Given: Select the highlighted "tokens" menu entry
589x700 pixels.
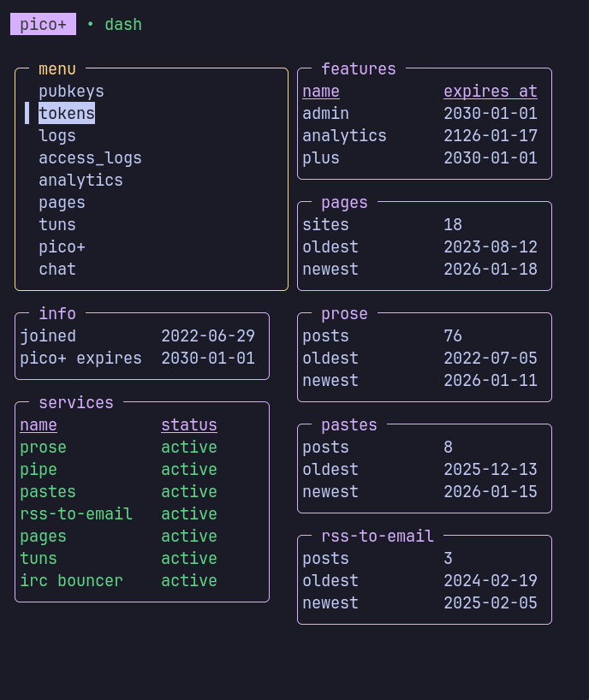Looking at the screenshot, I should coord(67,113).
